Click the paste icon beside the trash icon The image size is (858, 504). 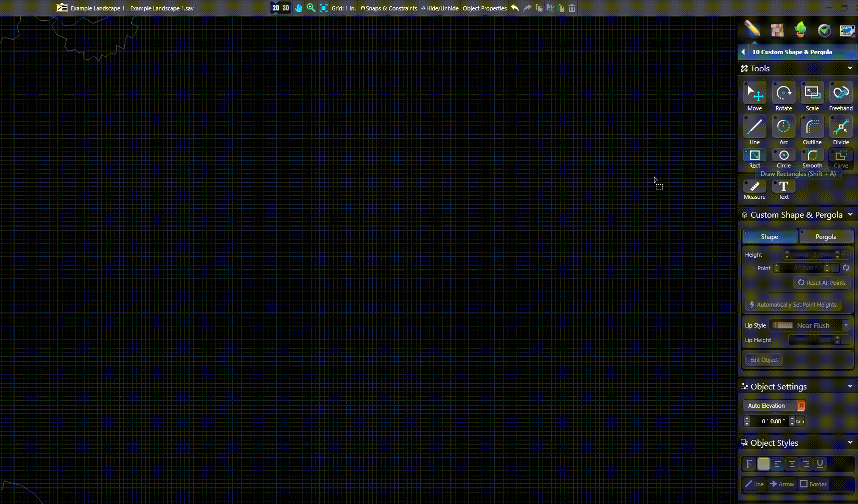[x=561, y=8]
